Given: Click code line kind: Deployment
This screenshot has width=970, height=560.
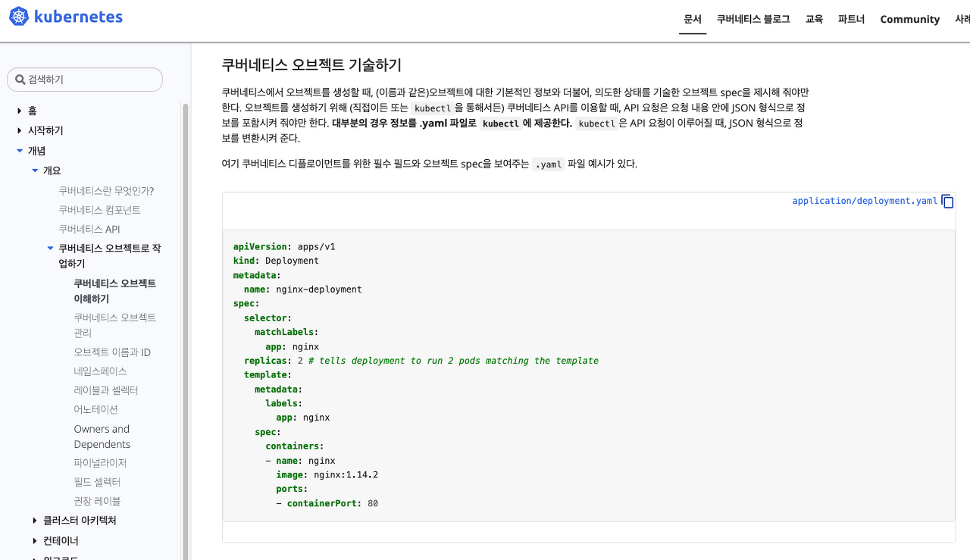Looking at the screenshot, I should click(x=276, y=261).
